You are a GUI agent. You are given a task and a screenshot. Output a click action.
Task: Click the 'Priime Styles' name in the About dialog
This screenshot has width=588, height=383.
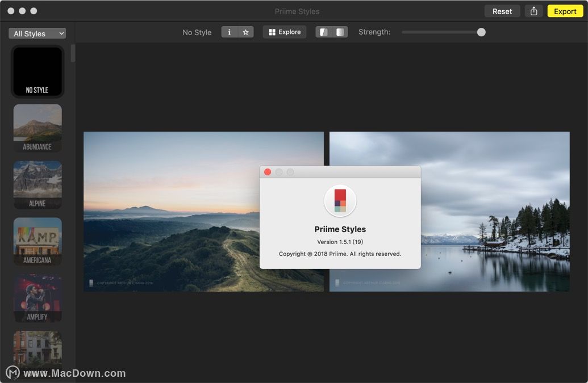pos(340,229)
